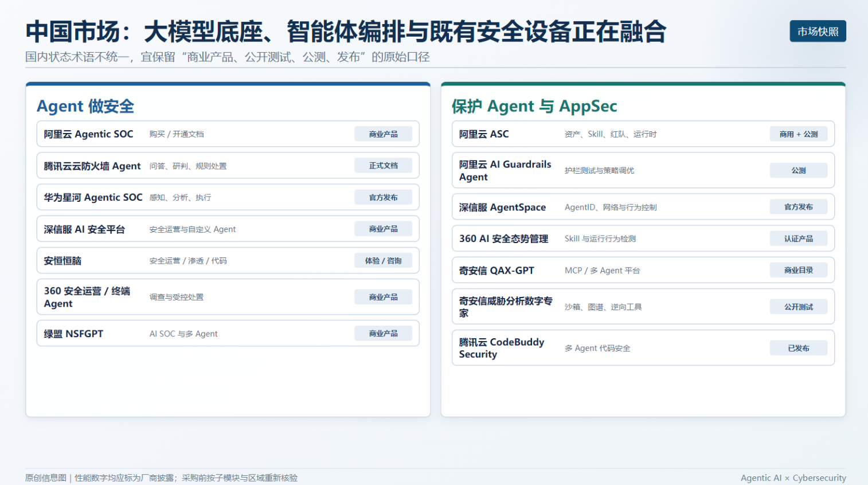Click 商业产品 tag in 360 安全运营 row
This screenshot has height=485, width=868.
[x=383, y=297]
